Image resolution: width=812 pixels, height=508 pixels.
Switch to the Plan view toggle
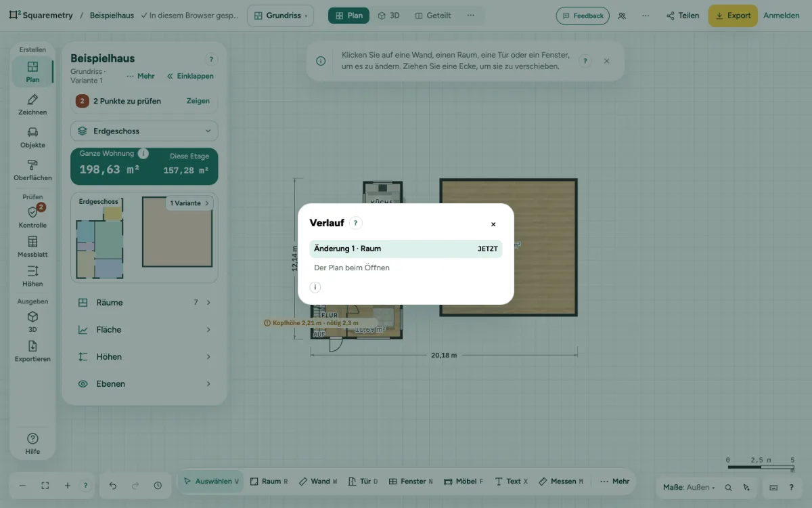348,16
